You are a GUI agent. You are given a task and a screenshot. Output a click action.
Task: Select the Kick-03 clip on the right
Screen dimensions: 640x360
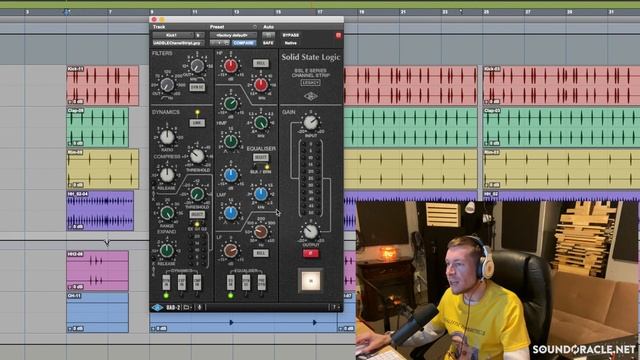[561, 86]
